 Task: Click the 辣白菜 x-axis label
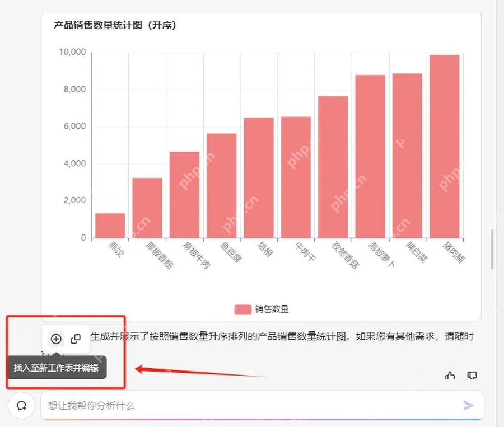click(x=417, y=252)
